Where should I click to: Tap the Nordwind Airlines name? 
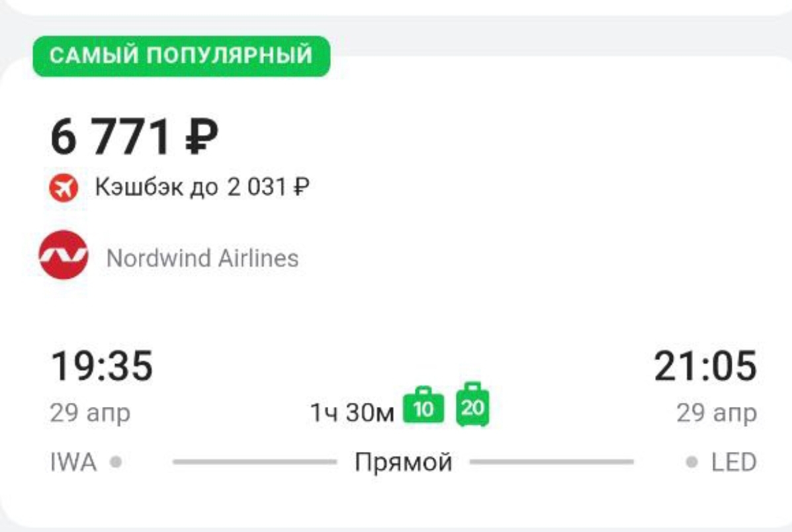click(x=202, y=258)
